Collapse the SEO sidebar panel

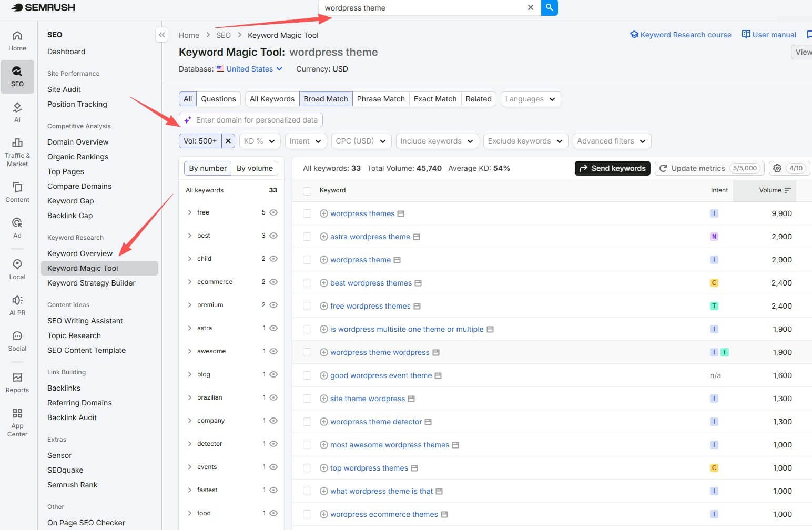[162, 35]
